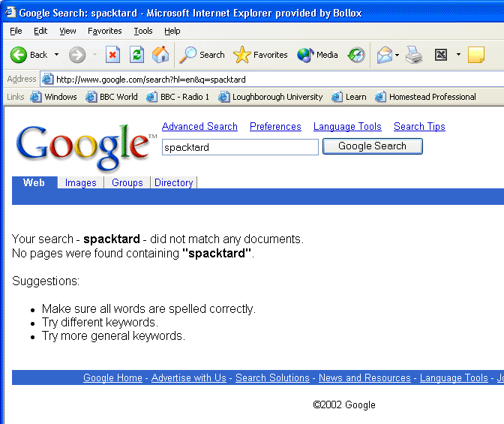Open the Search Tips link
This screenshot has height=424, width=504.
pyautogui.click(x=419, y=126)
